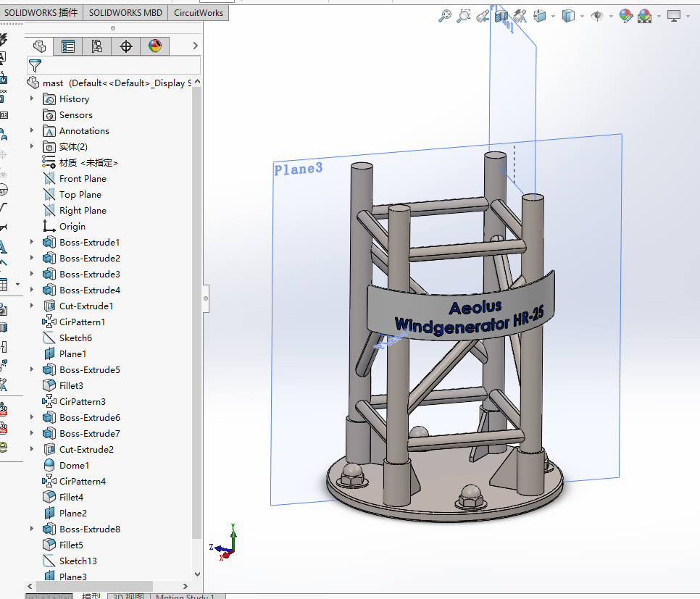Open View Settings dropdown arrow

point(688,17)
